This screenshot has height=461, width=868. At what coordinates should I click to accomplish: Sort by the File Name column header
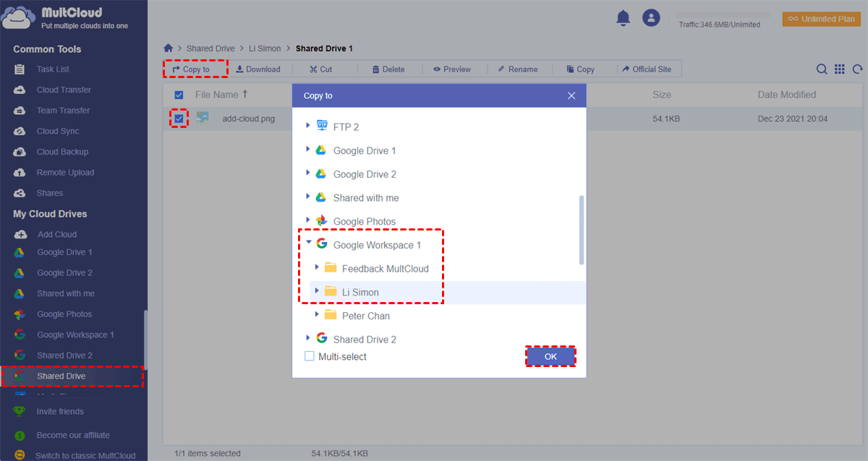point(221,95)
